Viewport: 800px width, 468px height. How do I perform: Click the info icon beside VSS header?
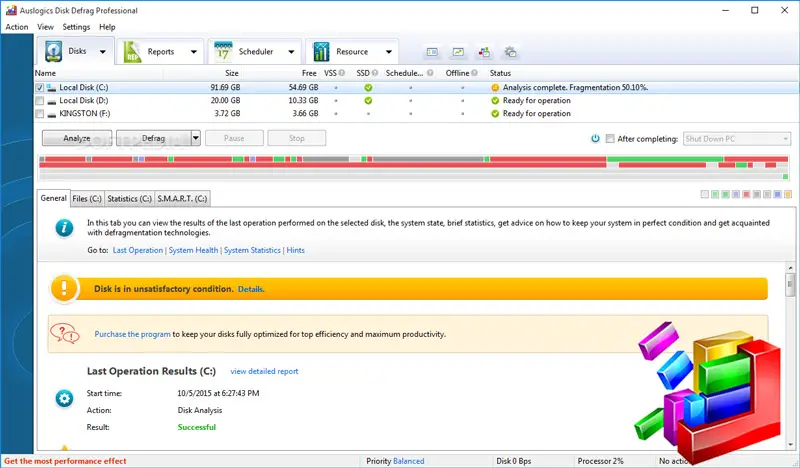[341, 73]
